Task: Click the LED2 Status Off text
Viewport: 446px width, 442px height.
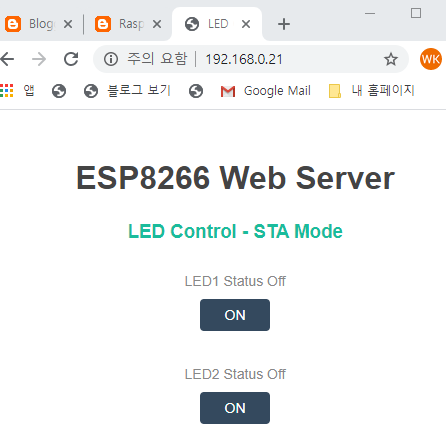Action: (x=235, y=374)
